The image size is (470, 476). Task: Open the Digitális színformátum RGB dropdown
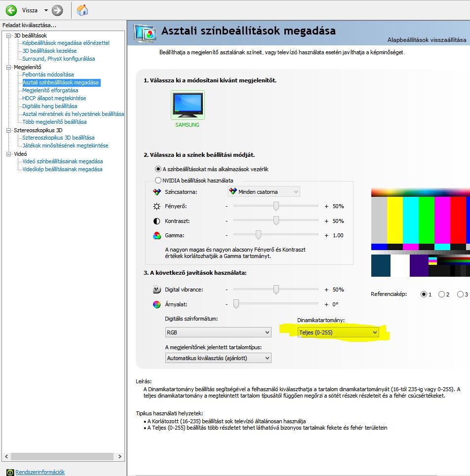point(218,332)
